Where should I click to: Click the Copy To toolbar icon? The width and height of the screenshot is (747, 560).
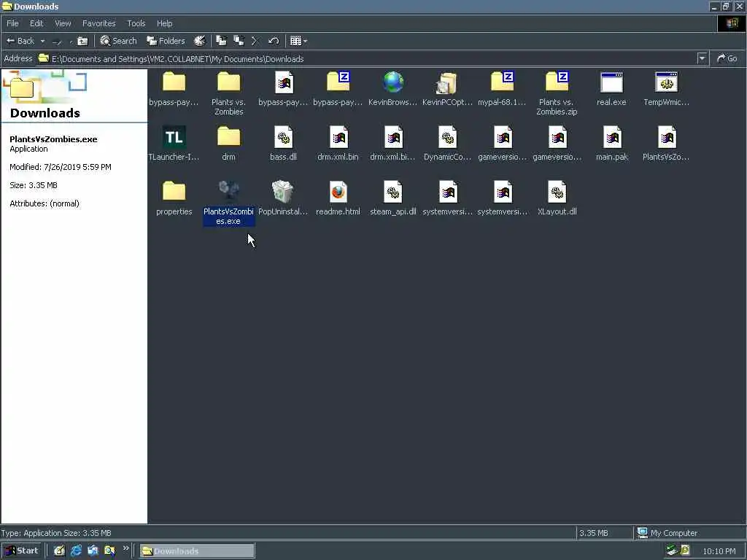[239, 41]
